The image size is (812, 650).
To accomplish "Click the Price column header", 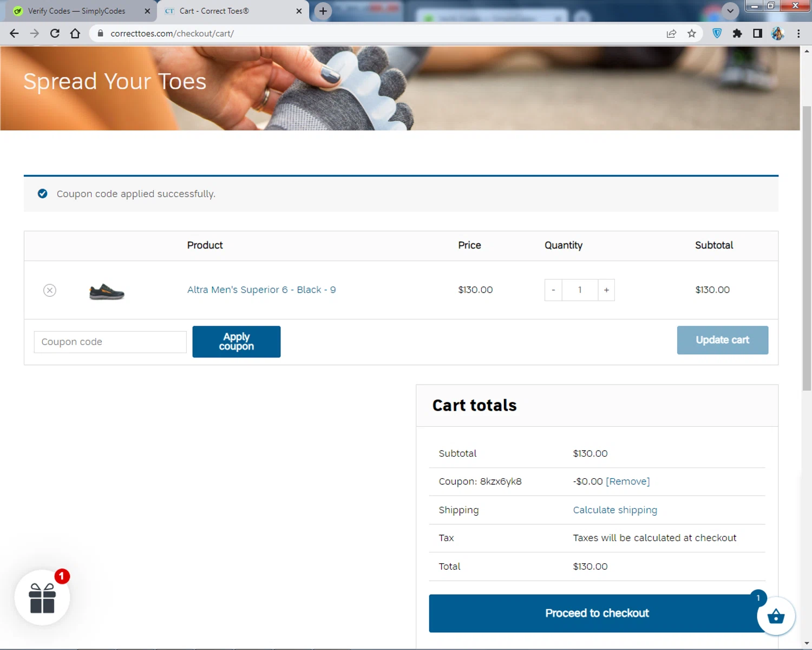I will click(469, 245).
